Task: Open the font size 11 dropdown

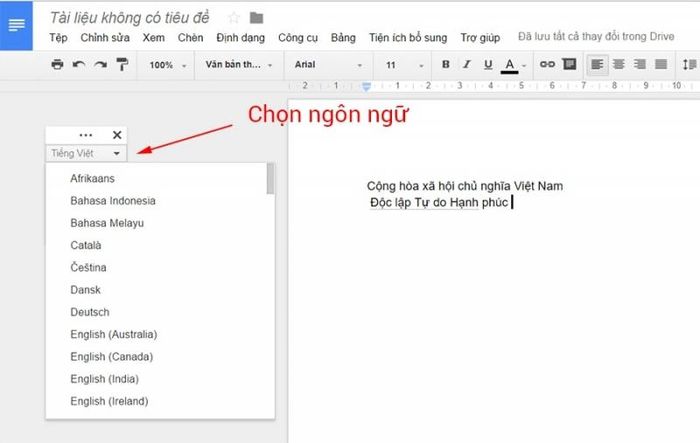Action: tap(404, 65)
